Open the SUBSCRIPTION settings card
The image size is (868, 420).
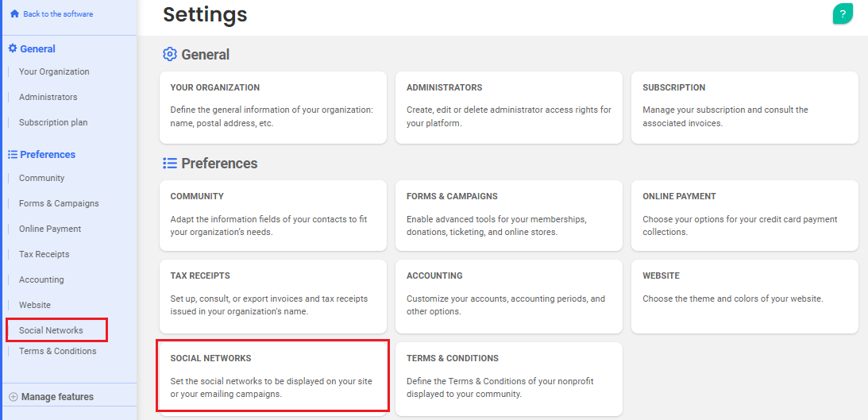[x=745, y=107]
